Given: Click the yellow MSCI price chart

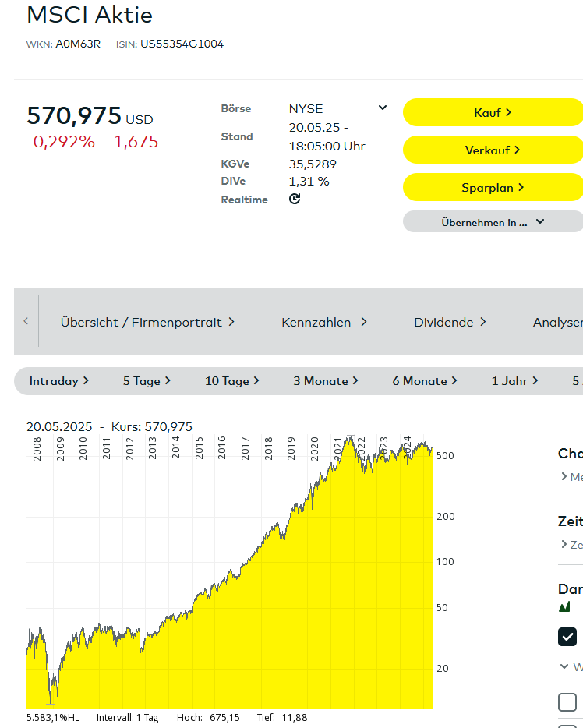Looking at the screenshot, I should (x=230, y=571).
